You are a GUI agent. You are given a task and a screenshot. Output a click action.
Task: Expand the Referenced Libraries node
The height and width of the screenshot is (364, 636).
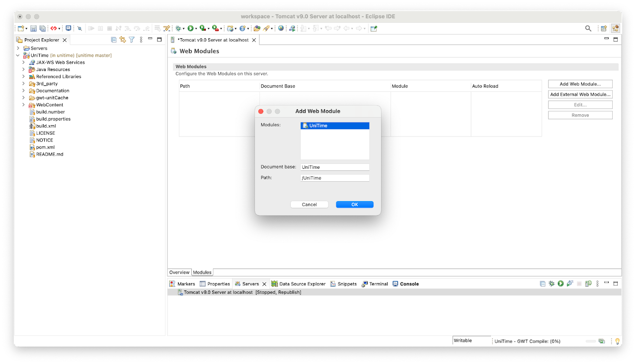(x=23, y=76)
